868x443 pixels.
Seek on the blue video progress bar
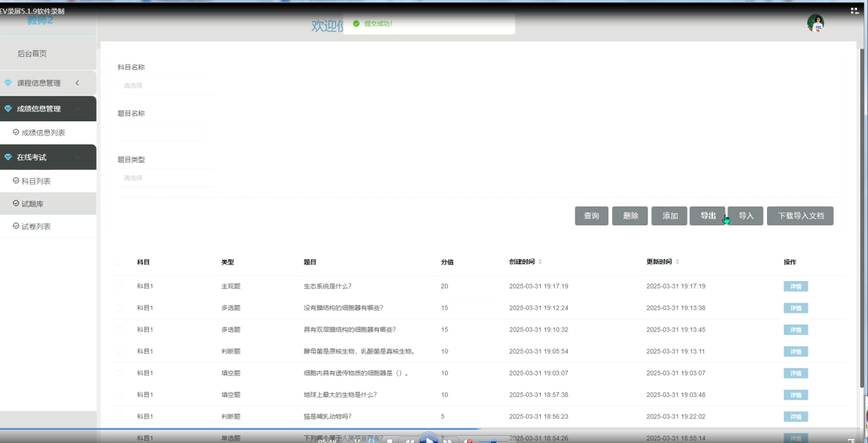[x=240, y=429]
